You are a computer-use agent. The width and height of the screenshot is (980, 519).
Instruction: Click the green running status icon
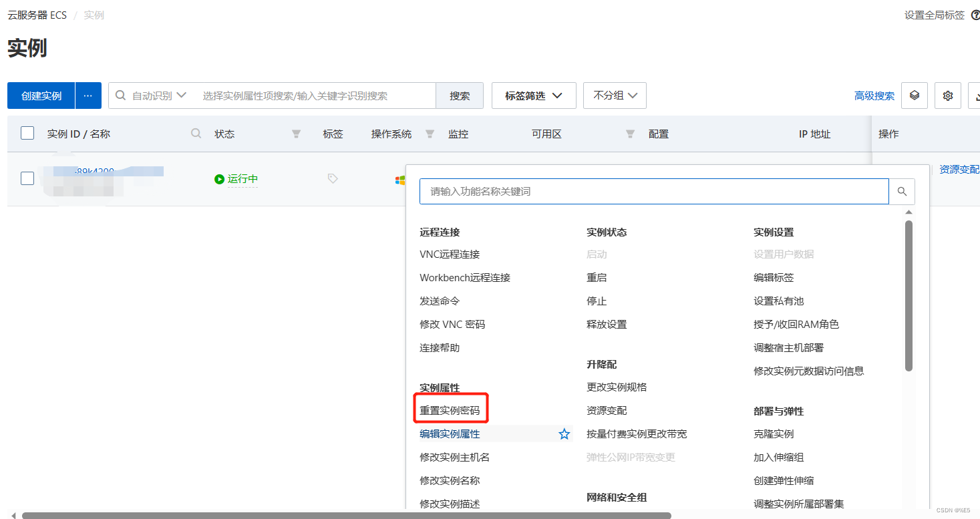(x=219, y=179)
